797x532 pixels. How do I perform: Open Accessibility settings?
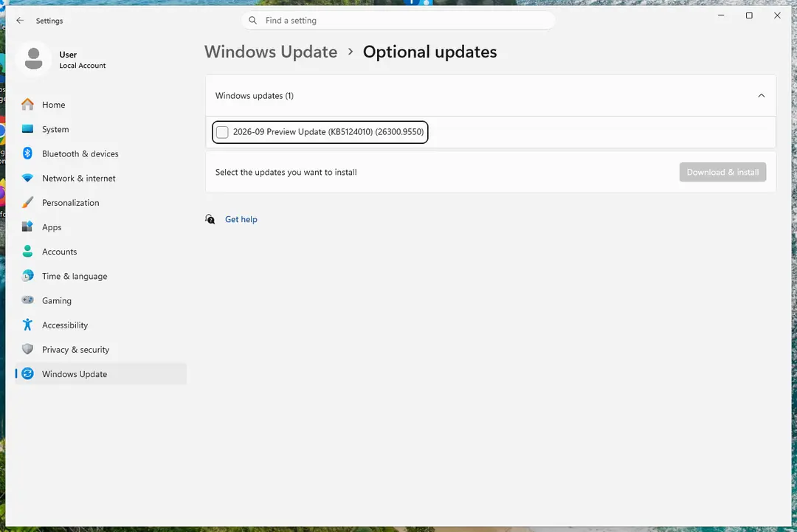point(101,325)
